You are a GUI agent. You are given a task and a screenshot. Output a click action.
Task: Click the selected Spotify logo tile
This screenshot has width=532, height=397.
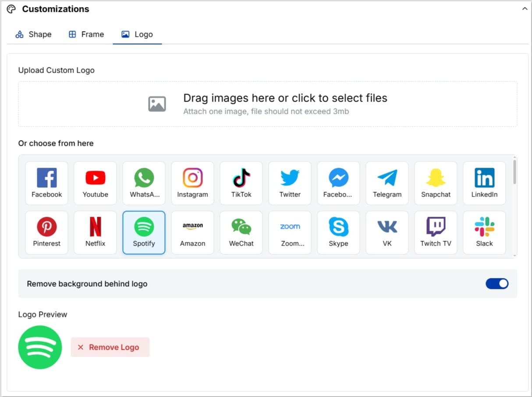tap(144, 232)
